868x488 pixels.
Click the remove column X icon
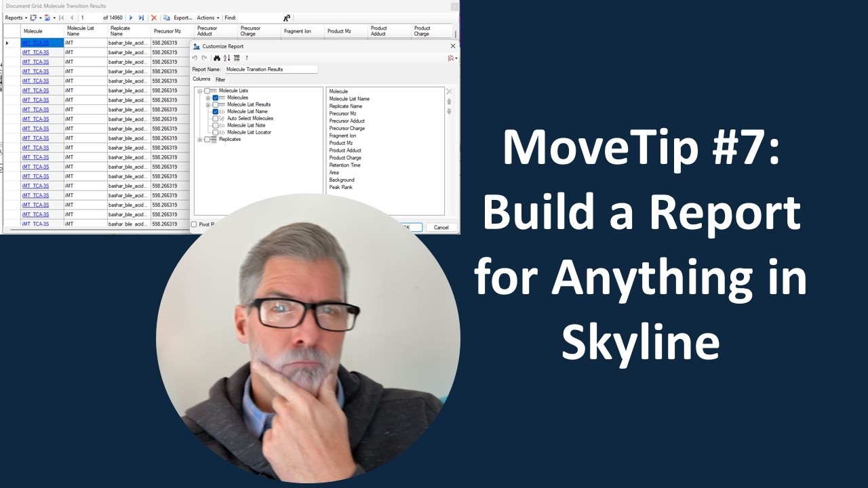tap(449, 91)
